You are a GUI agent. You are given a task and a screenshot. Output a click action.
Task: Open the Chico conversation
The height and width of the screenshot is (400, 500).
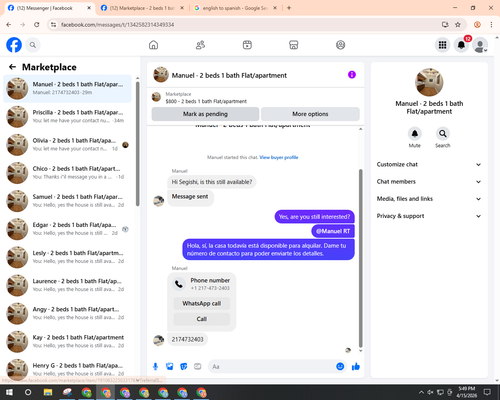point(68,173)
